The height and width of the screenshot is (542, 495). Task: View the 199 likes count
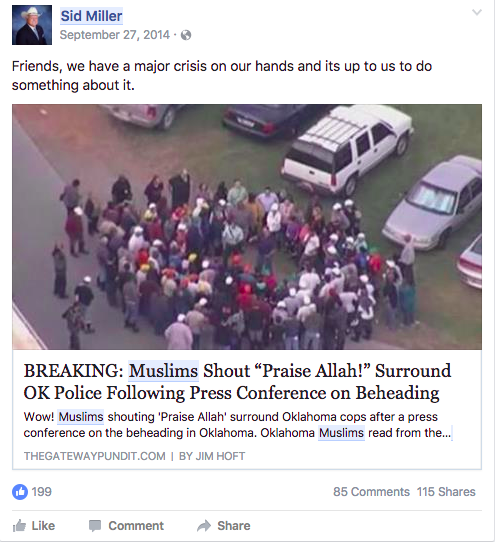(41, 492)
